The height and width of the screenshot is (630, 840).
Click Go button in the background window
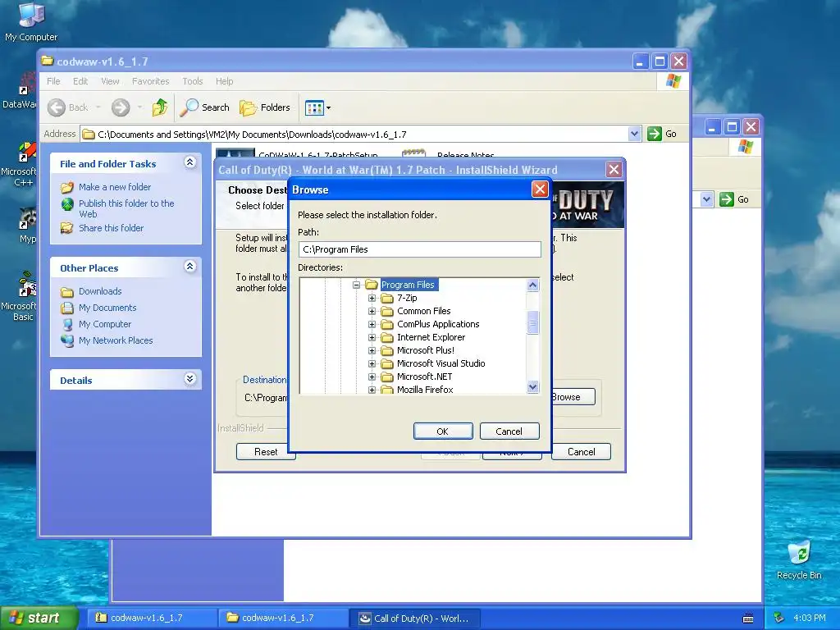tap(734, 199)
